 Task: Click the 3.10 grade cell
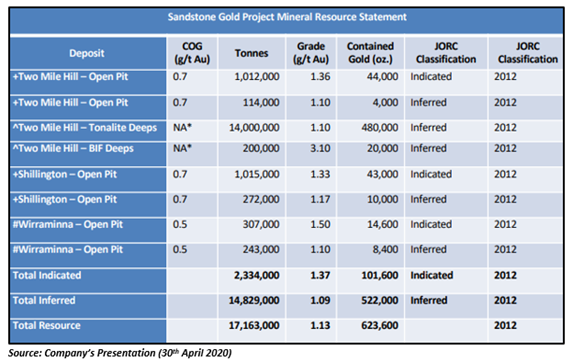click(320, 149)
